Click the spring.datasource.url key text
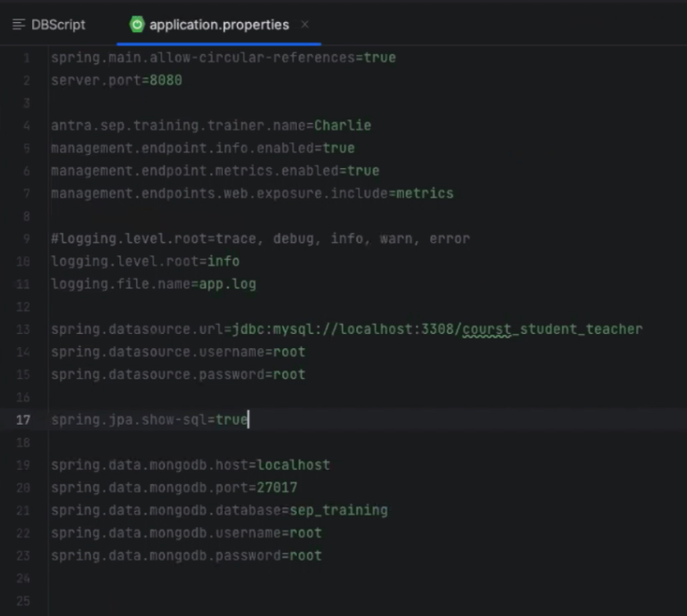Image resolution: width=687 pixels, height=616 pixels. click(137, 329)
